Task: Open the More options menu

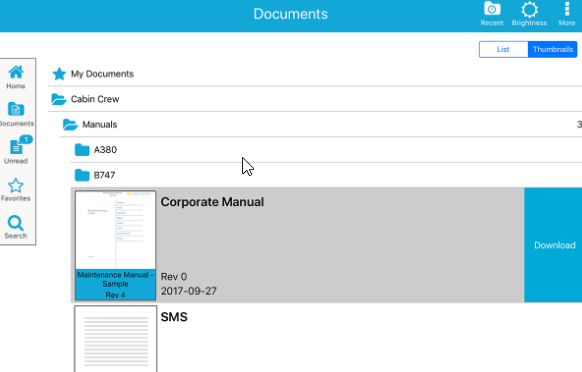Action: point(567,14)
